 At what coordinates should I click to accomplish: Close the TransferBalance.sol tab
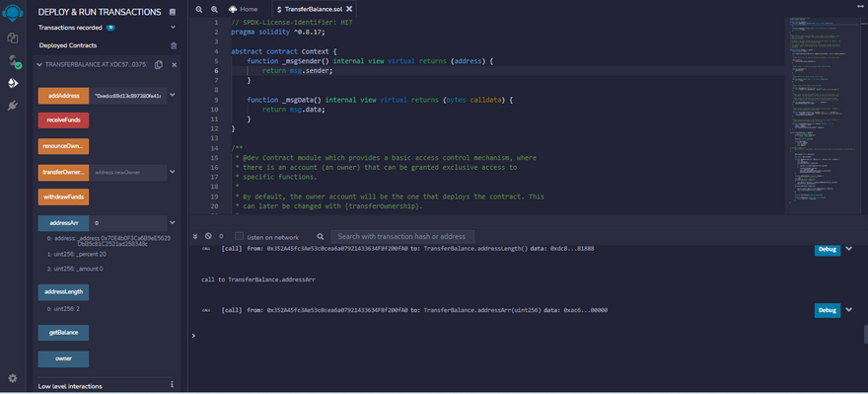pos(349,10)
